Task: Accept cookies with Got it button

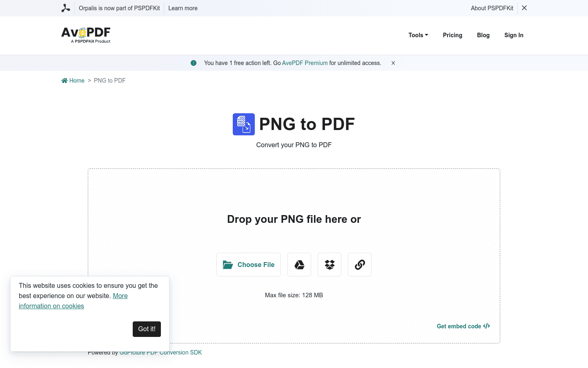Action: click(x=147, y=329)
